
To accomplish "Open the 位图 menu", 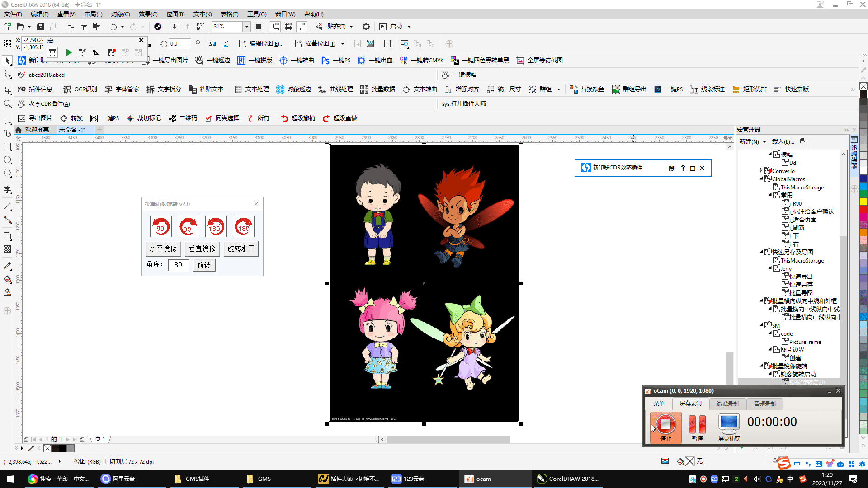I will point(175,14).
